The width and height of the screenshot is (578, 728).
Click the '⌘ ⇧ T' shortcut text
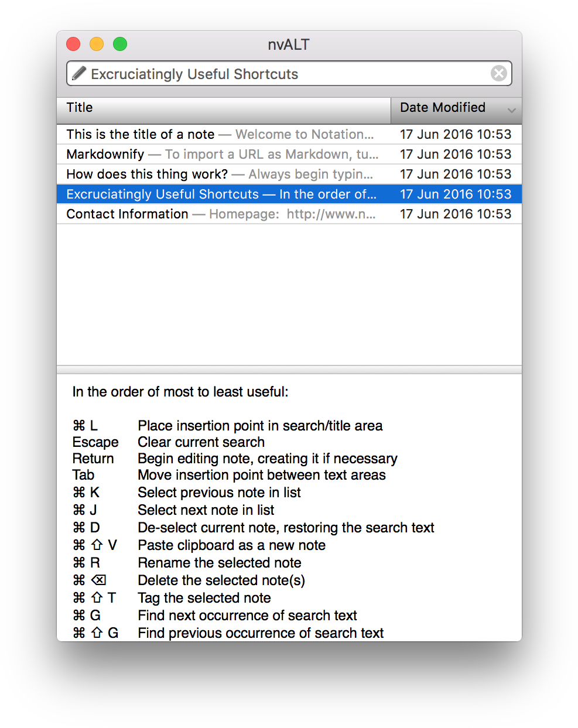pyautogui.click(x=94, y=598)
